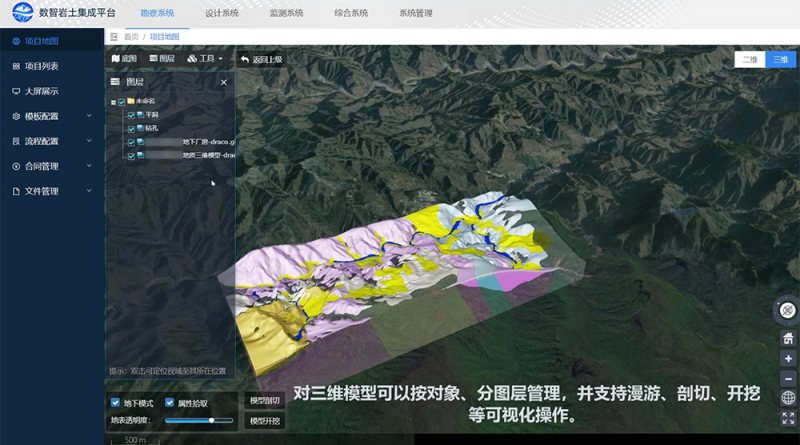Uncheck the 地下厂房-draco layer checkbox
The width and height of the screenshot is (800, 445).
tap(131, 142)
